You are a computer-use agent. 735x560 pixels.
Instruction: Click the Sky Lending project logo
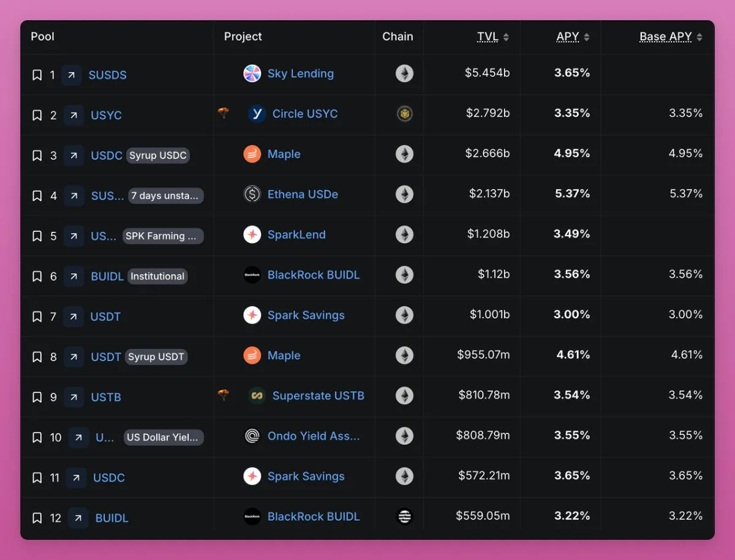click(252, 74)
